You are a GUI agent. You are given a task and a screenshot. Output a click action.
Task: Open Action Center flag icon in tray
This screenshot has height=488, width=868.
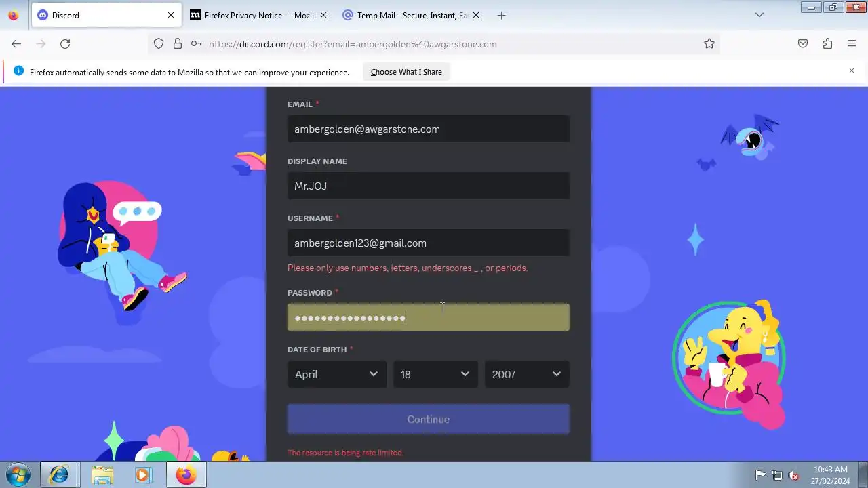(x=761, y=476)
